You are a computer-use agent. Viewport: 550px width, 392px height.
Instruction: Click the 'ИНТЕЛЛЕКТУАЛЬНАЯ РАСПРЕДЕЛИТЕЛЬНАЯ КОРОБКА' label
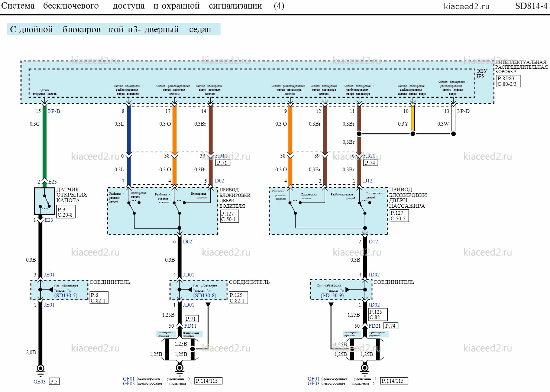[x=521, y=67]
